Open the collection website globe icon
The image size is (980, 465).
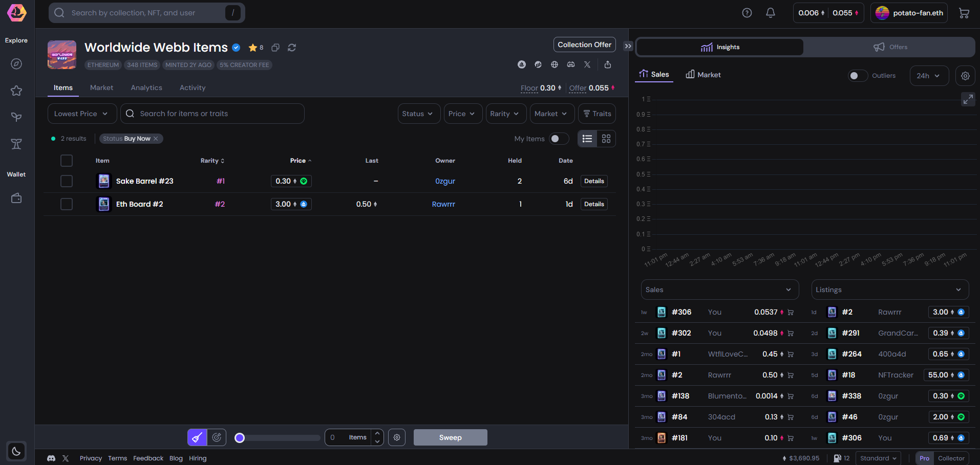click(x=555, y=64)
